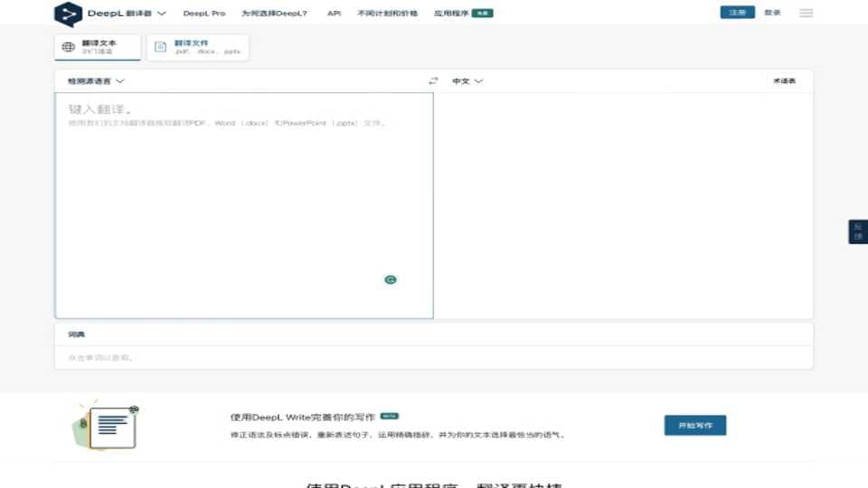Image resolution: width=868 pixels, height=488 pixels.
Task: Click the 开始写作 start writing button
Action: click(x=695, y=426)
